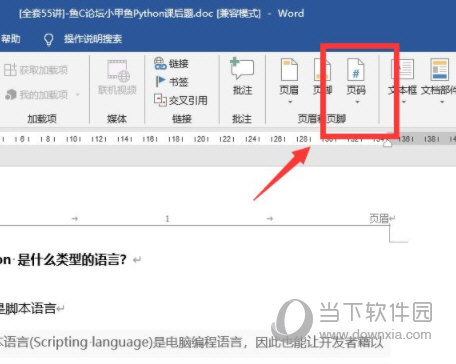456x364 pixels.
Task: Click the 页眉 header icon
Action: [x=289, y=70]
